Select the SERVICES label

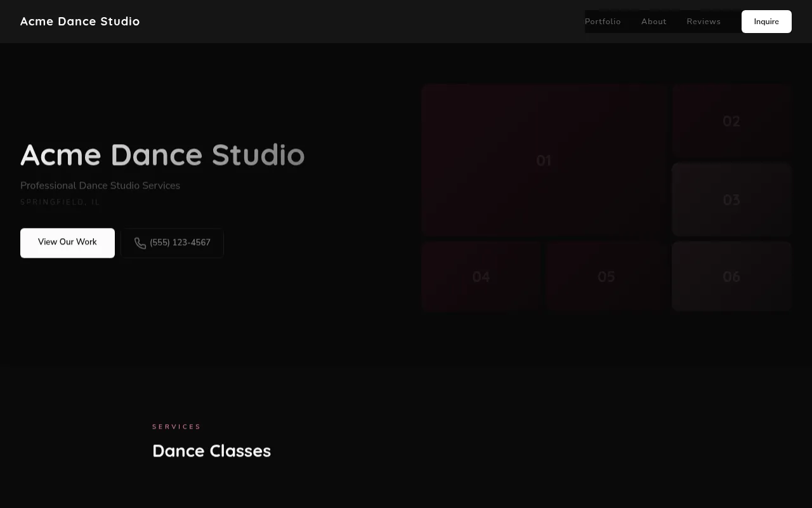pos(176,426)
